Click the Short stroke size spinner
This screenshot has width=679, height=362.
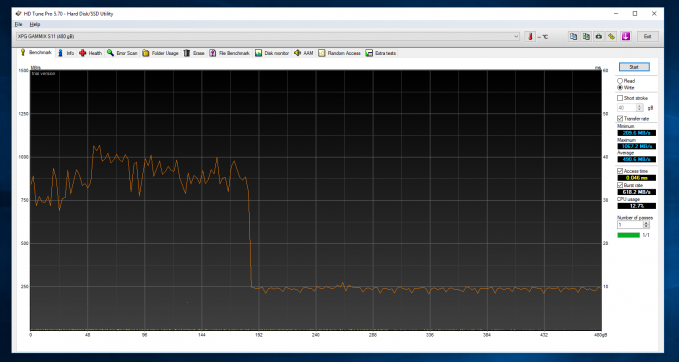640,107
